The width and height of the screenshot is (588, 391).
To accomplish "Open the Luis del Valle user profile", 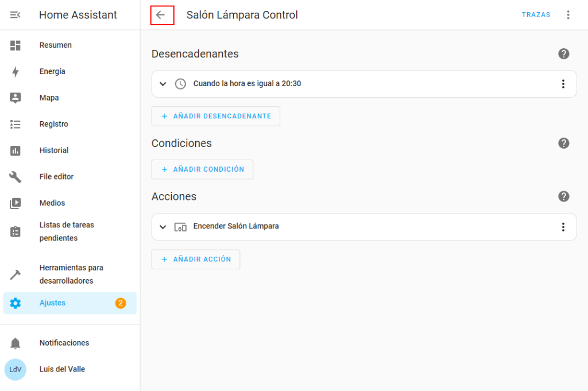I will [x=62, y=369].
